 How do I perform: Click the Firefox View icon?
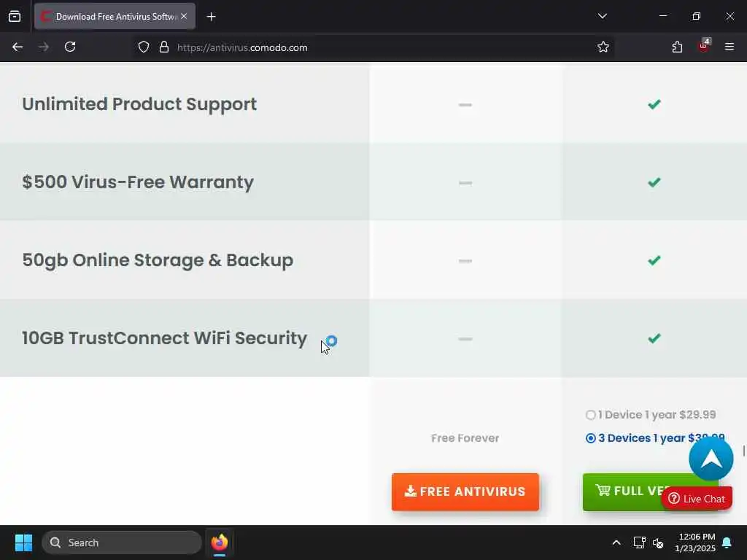[15, 16]
